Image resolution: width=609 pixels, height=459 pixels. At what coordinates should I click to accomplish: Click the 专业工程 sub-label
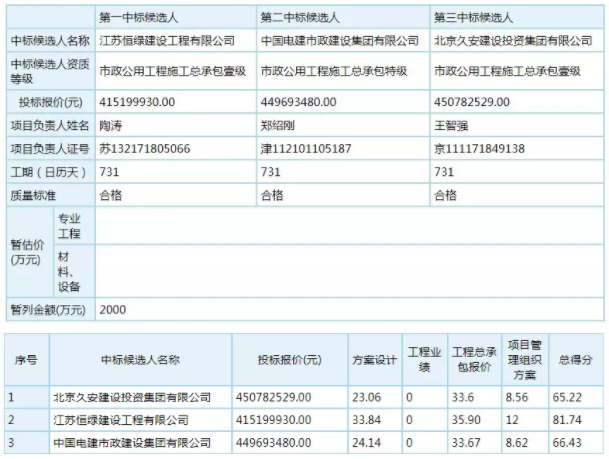(x=69, y=226)
